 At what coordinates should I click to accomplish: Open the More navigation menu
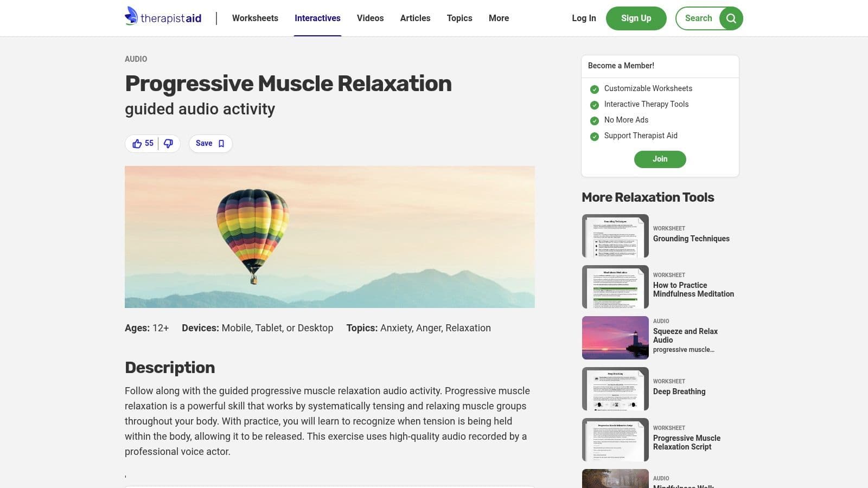coord(498,18)
